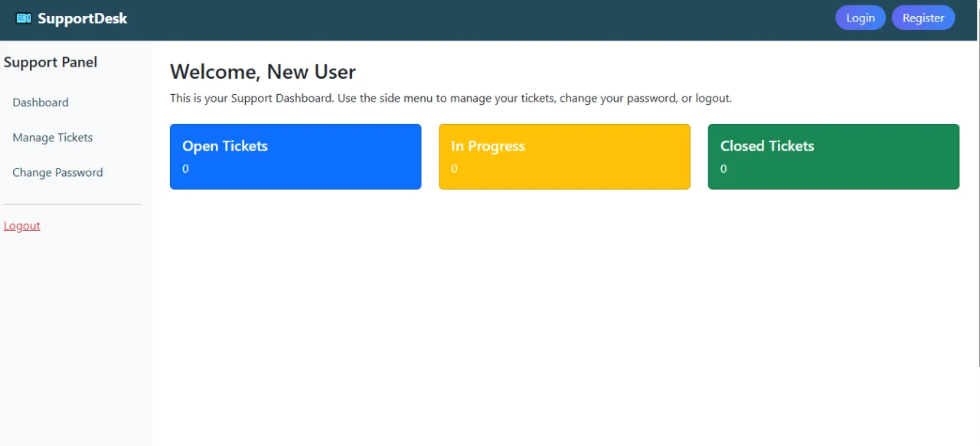Click the red Logout link

pos(22,226)
